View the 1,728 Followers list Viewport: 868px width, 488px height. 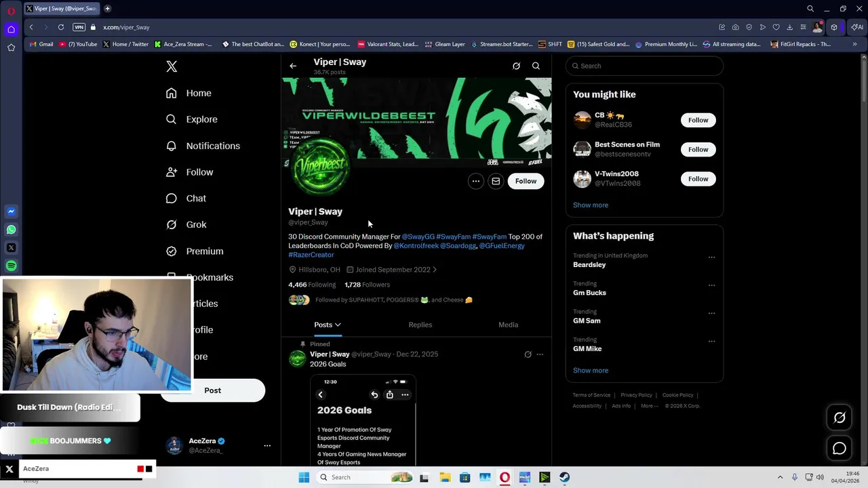click(x=367, y=285)
